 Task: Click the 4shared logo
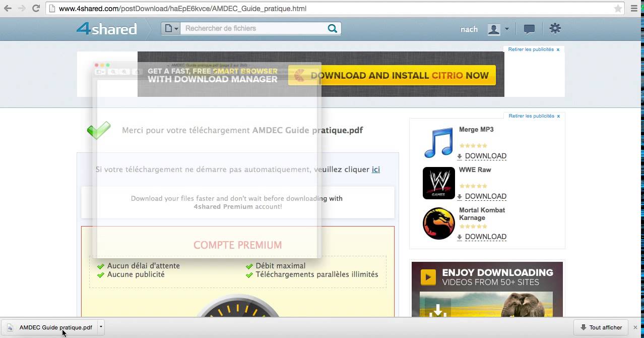(x=106, y=29)
